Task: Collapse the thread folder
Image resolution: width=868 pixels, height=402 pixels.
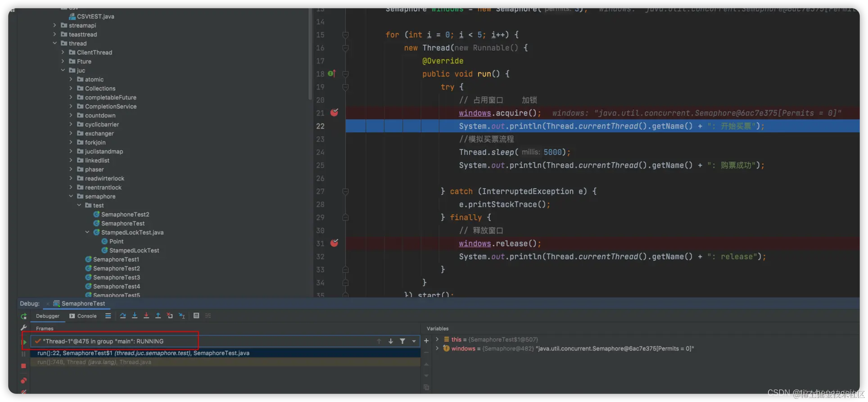Action: [55, 44]
